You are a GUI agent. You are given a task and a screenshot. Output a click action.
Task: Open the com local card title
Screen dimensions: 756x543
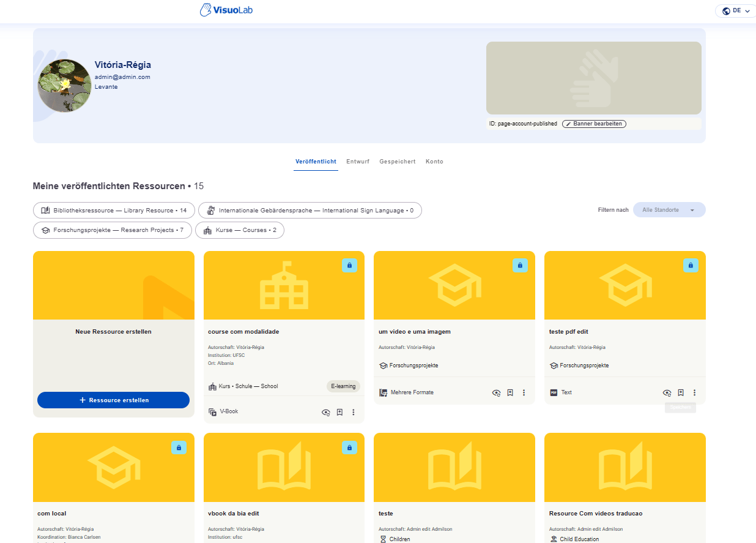[x=51, y=514]
